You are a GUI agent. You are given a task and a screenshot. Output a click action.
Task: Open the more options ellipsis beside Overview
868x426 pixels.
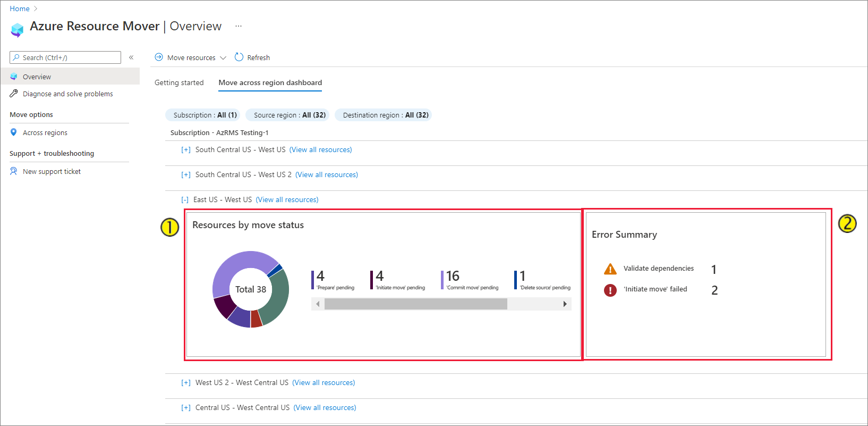click(239, 26)
